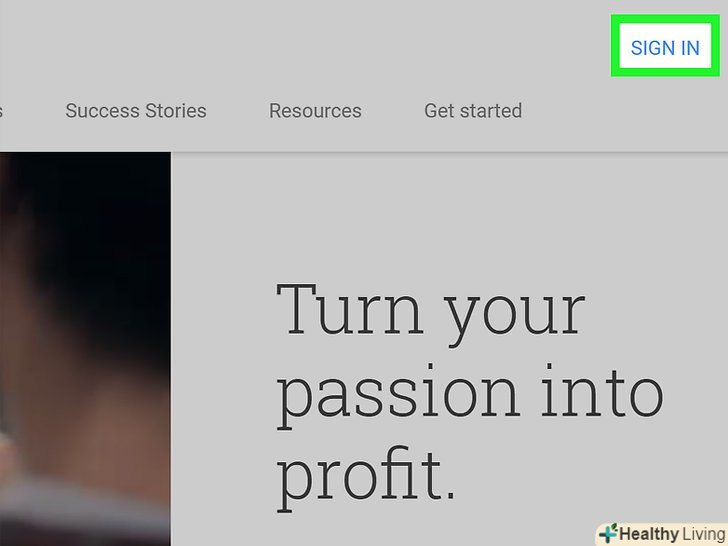728x546 pixels.
Task: Click the Healthy Living cross logo icon
Action: click(x=607, y=533)
